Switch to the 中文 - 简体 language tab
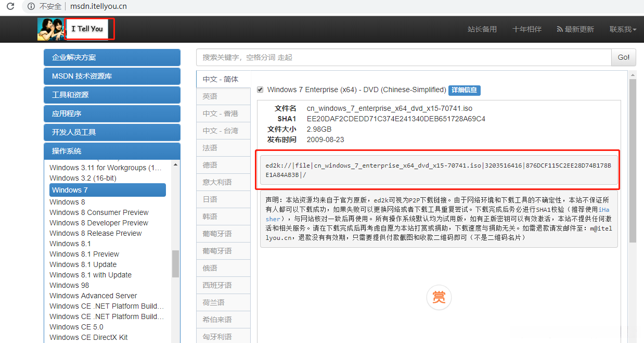 223,79
